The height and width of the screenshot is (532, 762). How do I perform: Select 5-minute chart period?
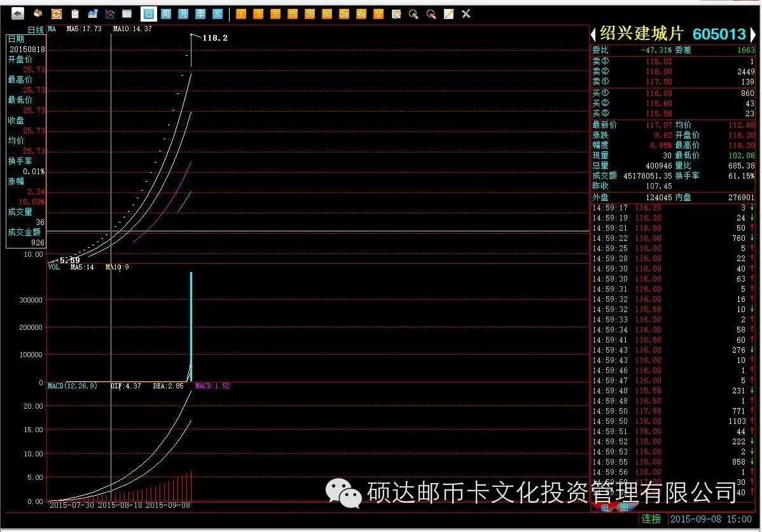tap(275, 13)
